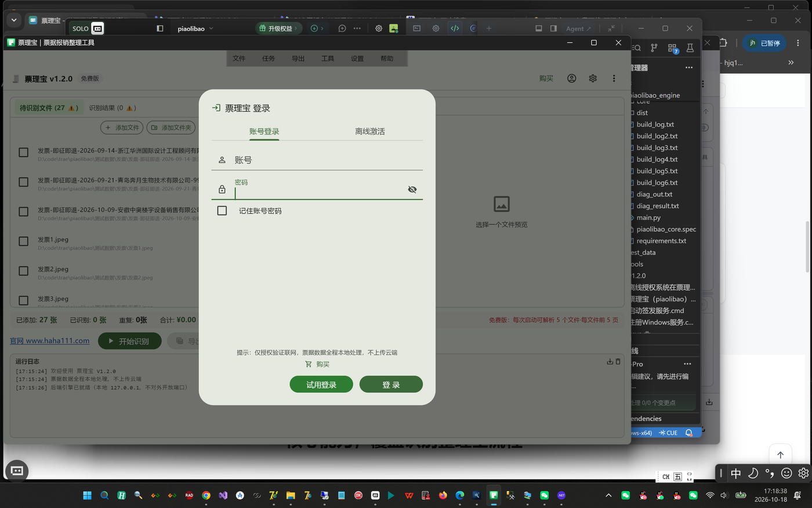Open Firefox from the taskbar
This screenshot has width=812, height=508.
(443, 495)
